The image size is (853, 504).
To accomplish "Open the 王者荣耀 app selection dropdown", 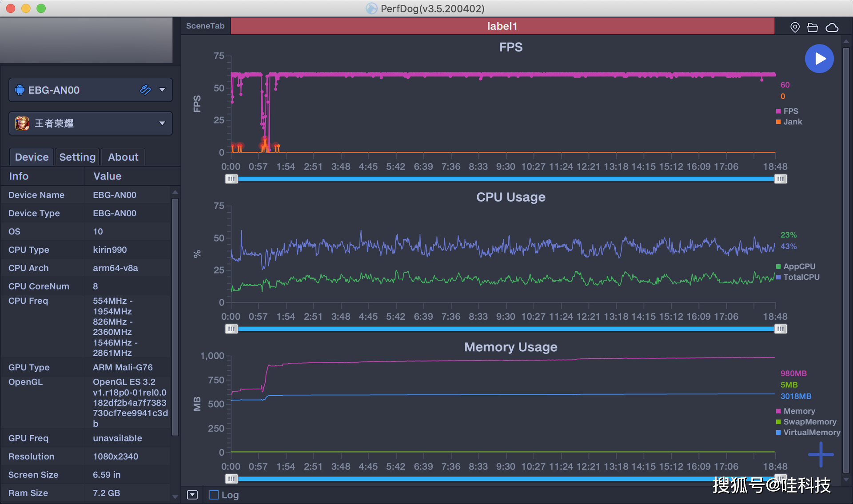I will coord(162,123).
